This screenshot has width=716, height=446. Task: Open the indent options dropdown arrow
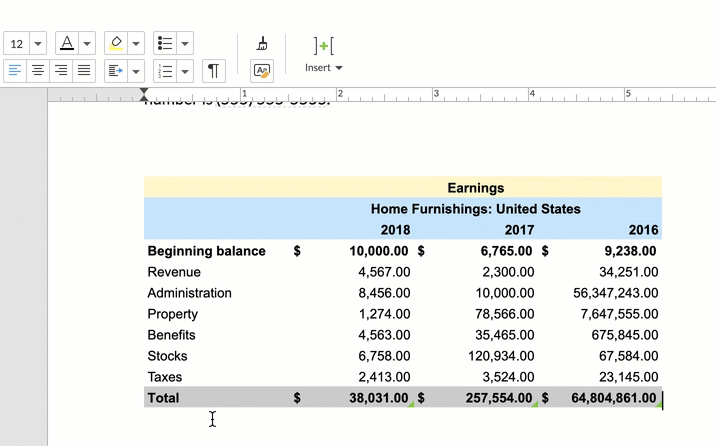point(136,71)
